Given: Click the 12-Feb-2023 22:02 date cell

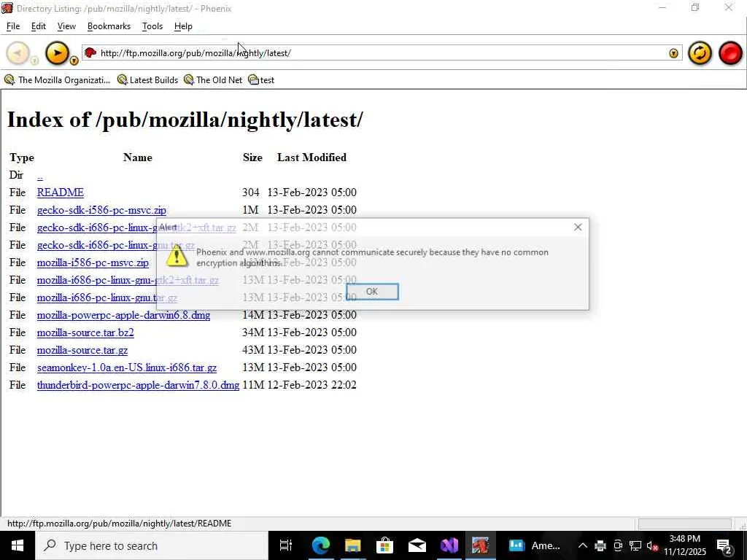Looking at the screenshot, I should [x=311, y=385].
